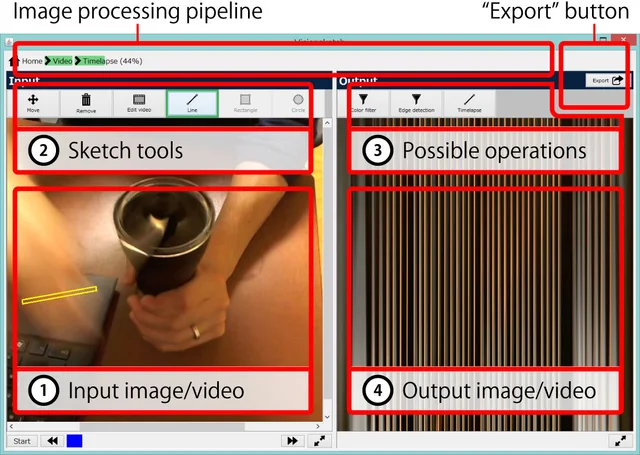This screenshot has width=640, height=455.
Task: Rewind the input video
Action: point(52,441)
